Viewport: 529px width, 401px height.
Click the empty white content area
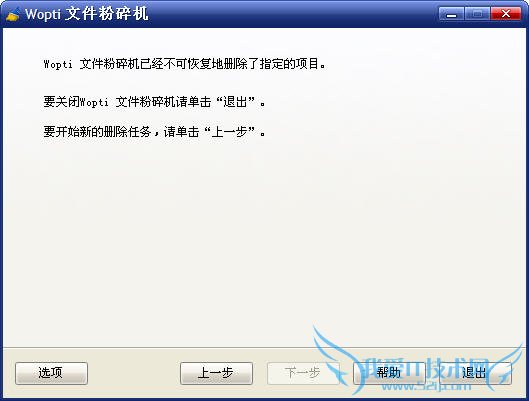tap(264, 236)
